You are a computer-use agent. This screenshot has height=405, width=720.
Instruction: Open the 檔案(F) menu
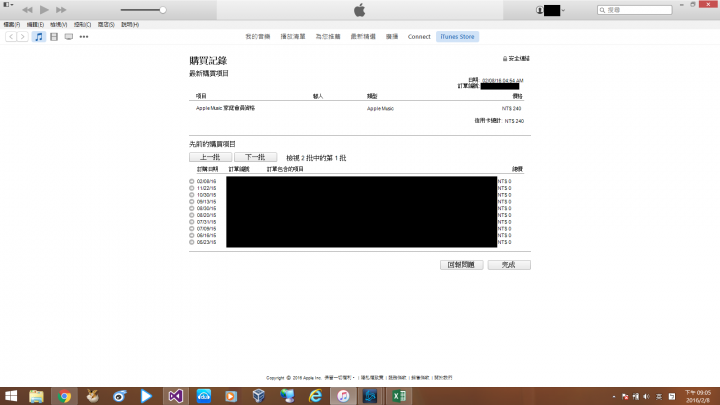coord(11,24)
